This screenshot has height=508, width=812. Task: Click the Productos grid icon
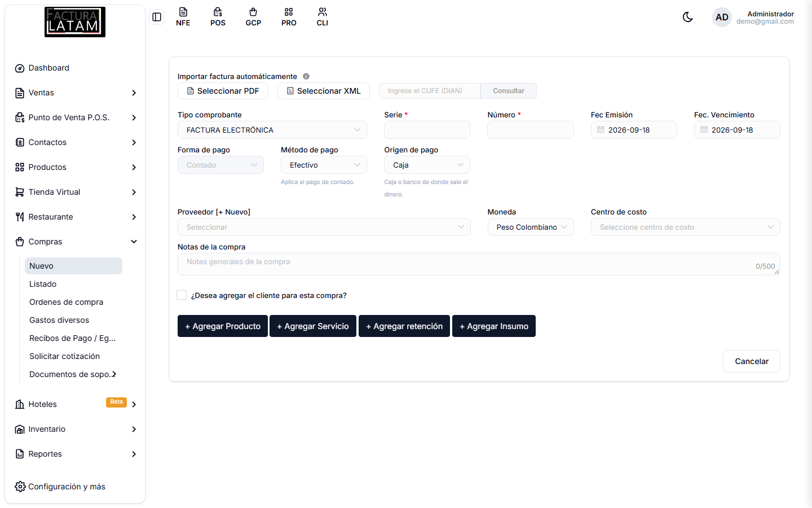pyautogui.click(x=20, y=168)
